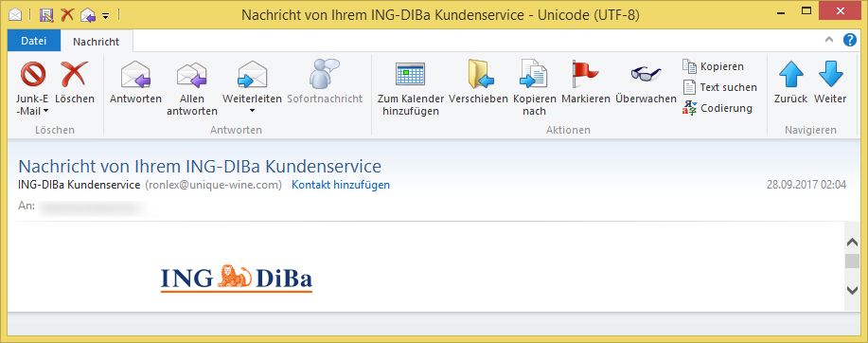868x343 pixels.
Task: Click the date 28.09.2017 02:04
Action: tap(806, 185)
